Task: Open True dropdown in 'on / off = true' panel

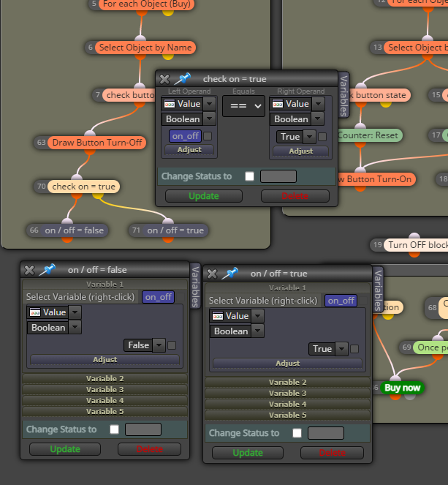Action: [x=341, y=349]
